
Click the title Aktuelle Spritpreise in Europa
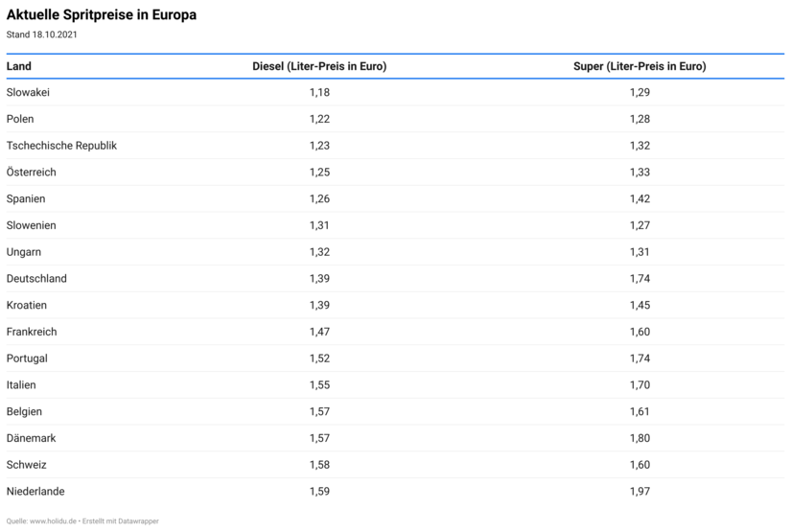click(x=102, y=14)
